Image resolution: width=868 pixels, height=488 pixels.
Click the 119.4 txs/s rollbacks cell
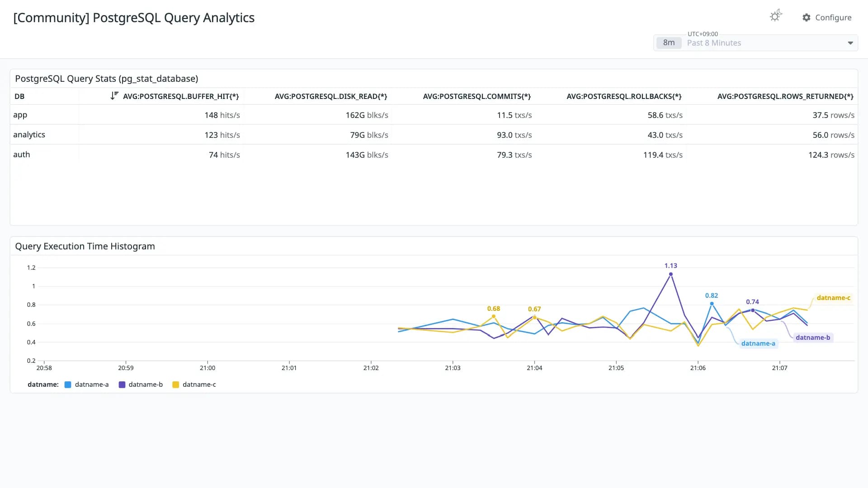click(x=663, y=155)
